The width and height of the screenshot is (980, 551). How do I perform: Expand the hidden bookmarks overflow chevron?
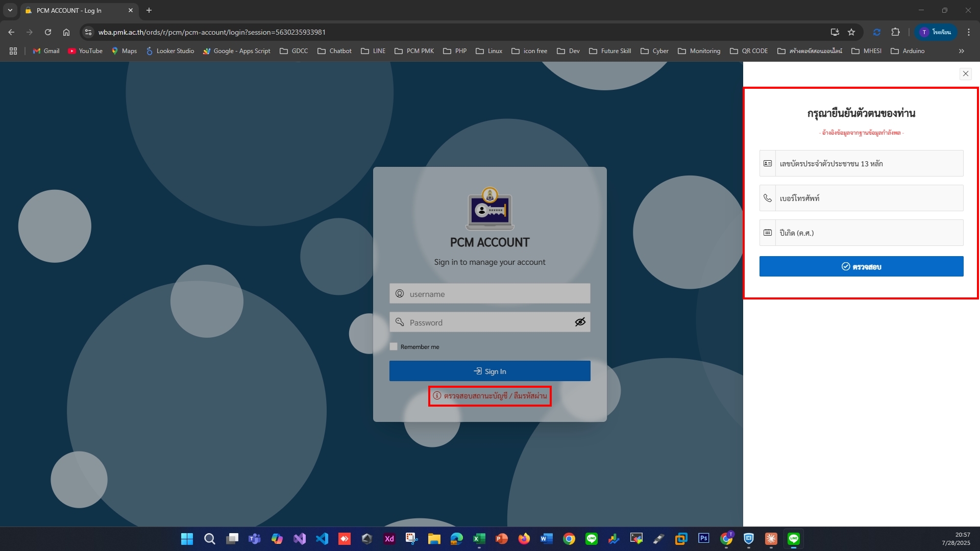pyautogui.click(x=962, y=51)
